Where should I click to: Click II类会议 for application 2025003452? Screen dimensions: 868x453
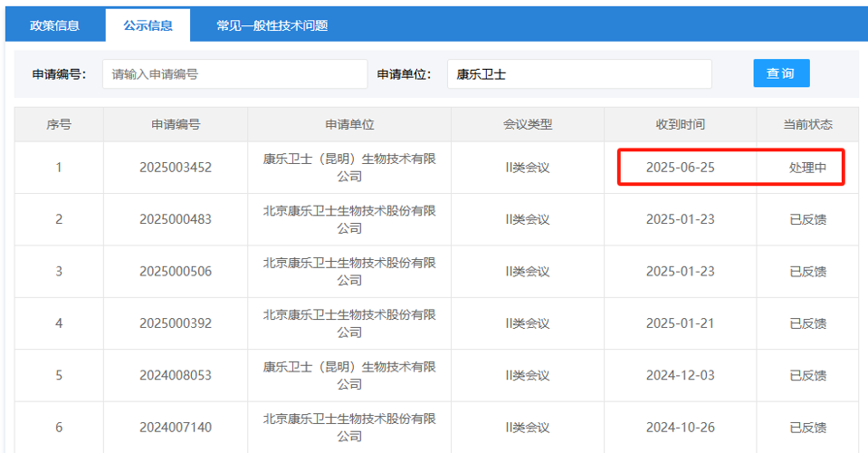528,168
